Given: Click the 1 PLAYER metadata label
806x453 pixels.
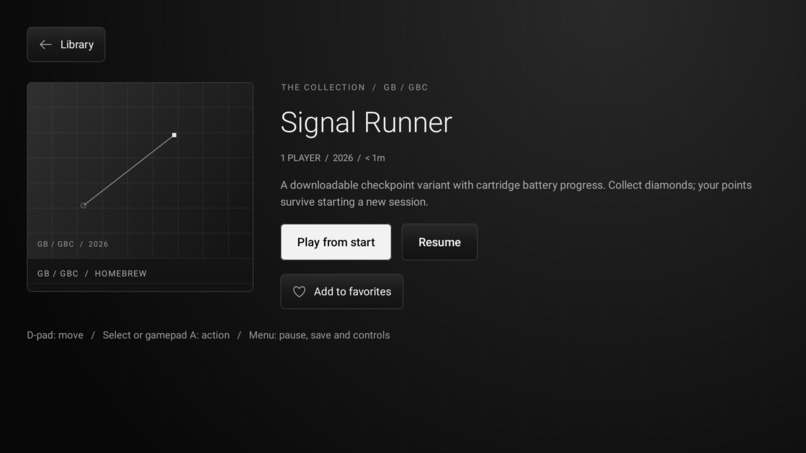Looking at the screenshot, I should (300, 158).
